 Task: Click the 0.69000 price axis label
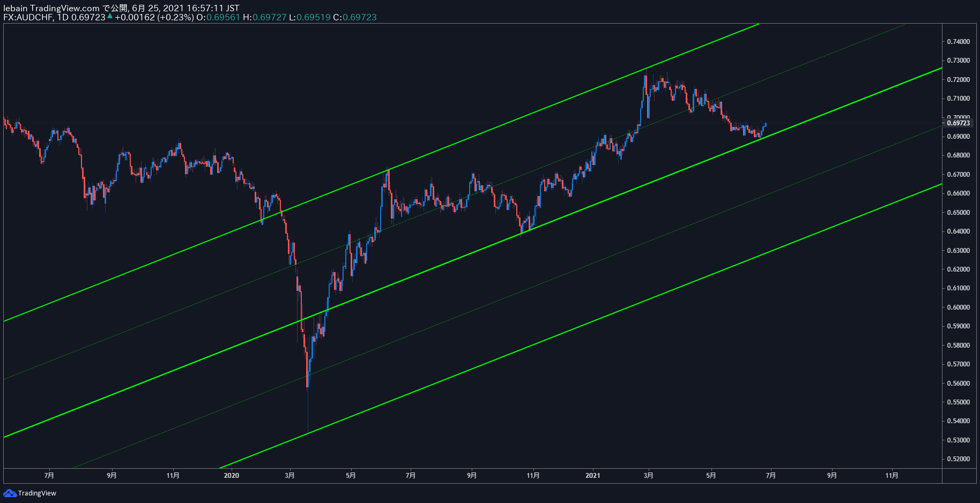click(x=959, y=137)
